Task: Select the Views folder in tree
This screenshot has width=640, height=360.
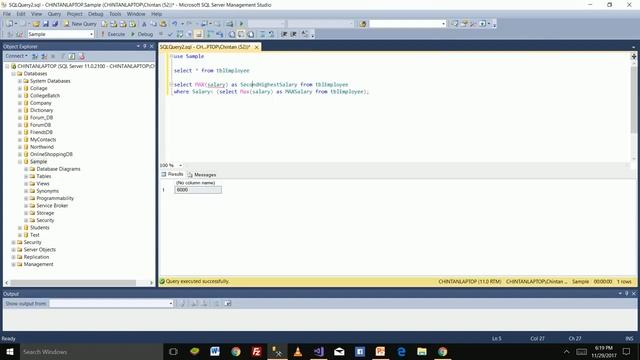Action: click(42, 184)
